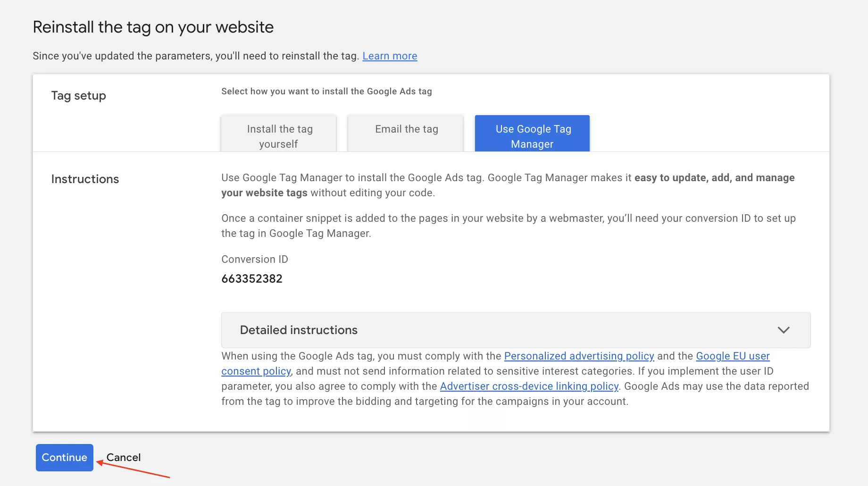Click the Select how you want to install text
Screen dimensions: 868x486
[326, 91]
